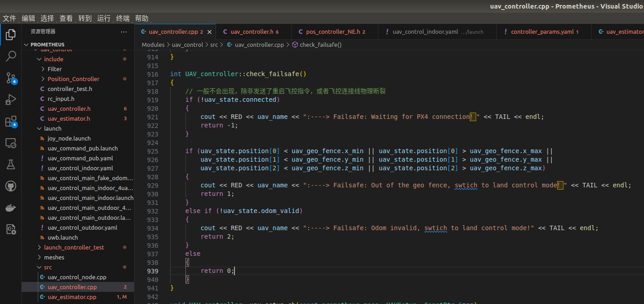Open uav_controller.h in the explorer tree
644x304 pixels.
coord(78,109)
